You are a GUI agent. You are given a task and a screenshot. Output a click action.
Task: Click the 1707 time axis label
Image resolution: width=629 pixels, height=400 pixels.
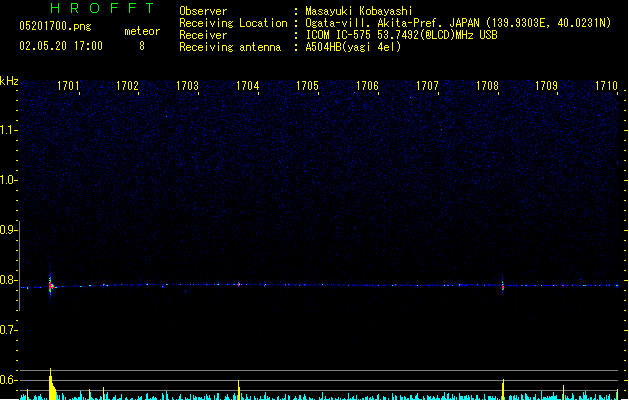pos(427,86)
